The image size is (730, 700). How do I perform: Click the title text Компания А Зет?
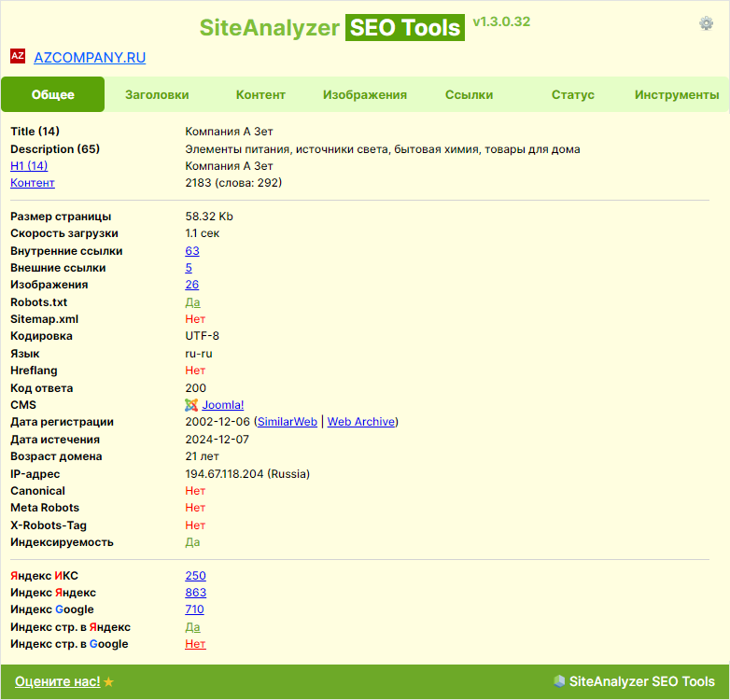point(229,132)
